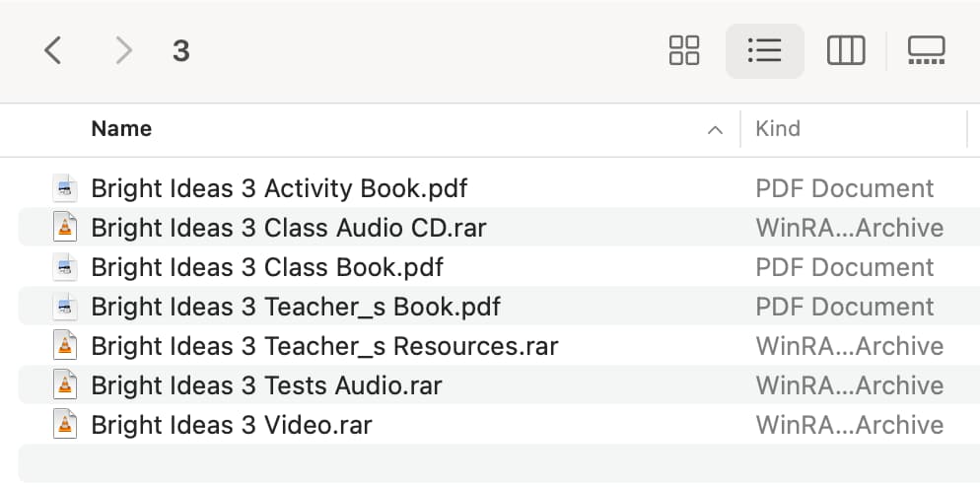The image size is (980, 487).
Task: Go forward with the right chevron button
Action: 124,50
